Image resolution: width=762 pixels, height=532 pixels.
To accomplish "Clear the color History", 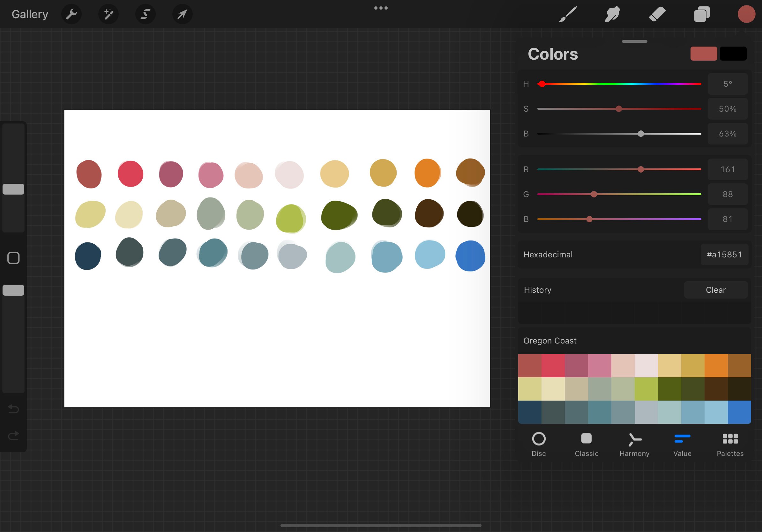I will click(716, 290).
